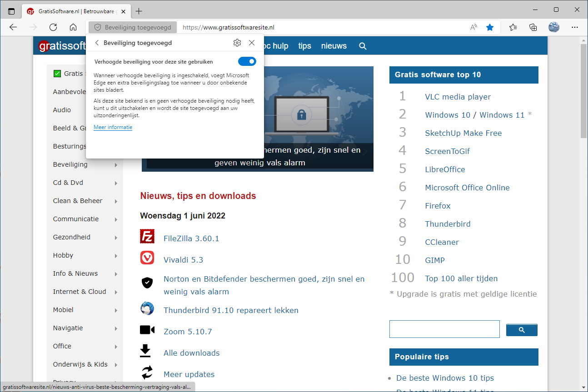
Task: Go to the browser Home page icon
Action: click(73, 27)
